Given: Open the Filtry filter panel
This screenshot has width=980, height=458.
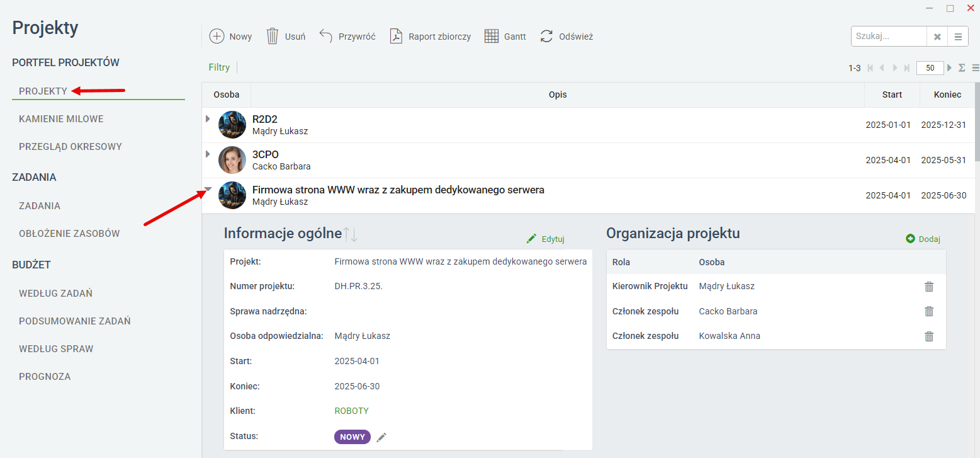Looking at the screenshot, I should 219,67.
